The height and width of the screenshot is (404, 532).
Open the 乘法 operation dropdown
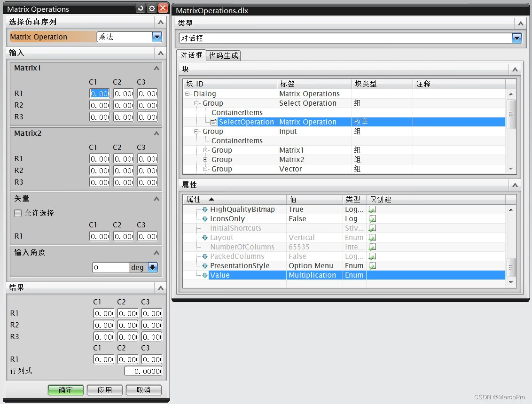coord(156,37)
